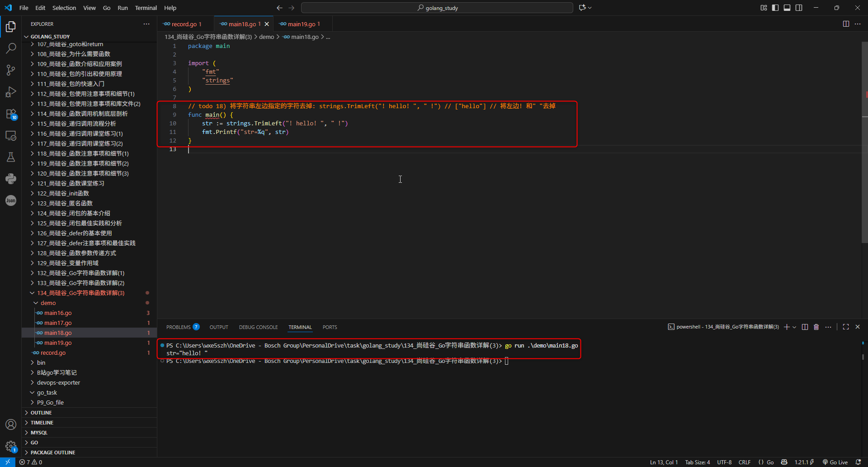This screenshot has height=467, width=868.
Task: Expand the GO section in the sidebar
Action: point(89,443)
